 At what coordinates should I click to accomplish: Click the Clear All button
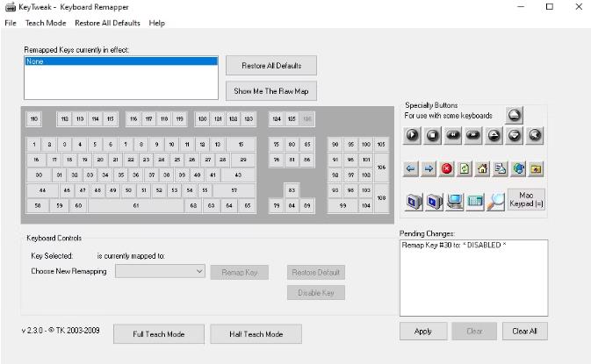pos(524,332)
